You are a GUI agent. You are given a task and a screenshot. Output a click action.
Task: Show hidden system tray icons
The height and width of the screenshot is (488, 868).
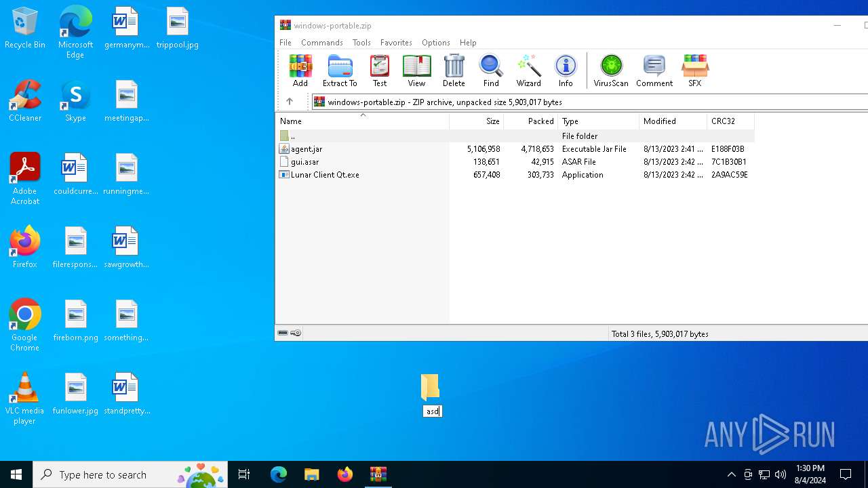731,474
